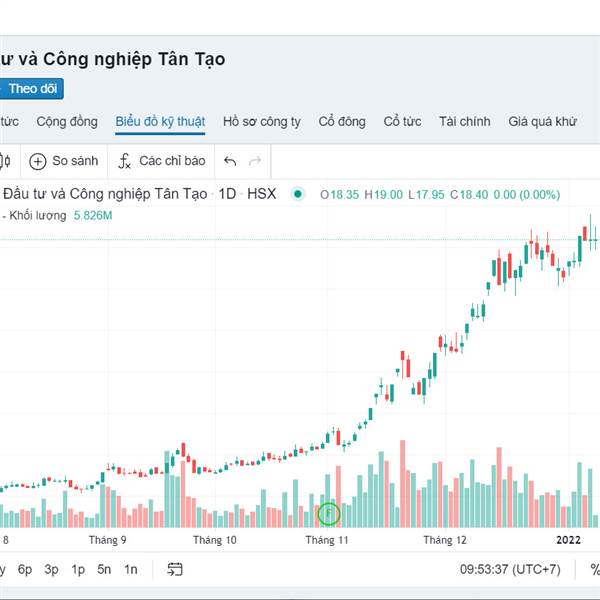This screenshot has width=600, height=600.
Task: Open the Cộng đồng tab
Action: [67, 122]
